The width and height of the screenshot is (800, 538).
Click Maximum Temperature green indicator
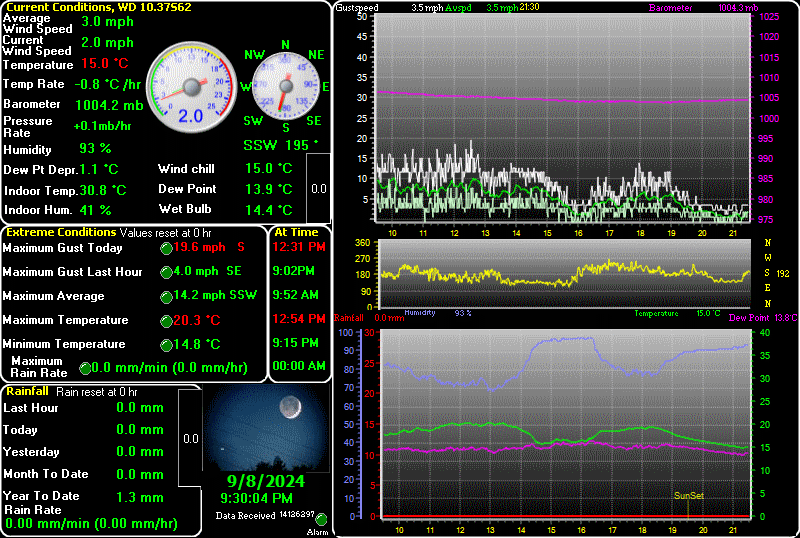coord(166,321)
